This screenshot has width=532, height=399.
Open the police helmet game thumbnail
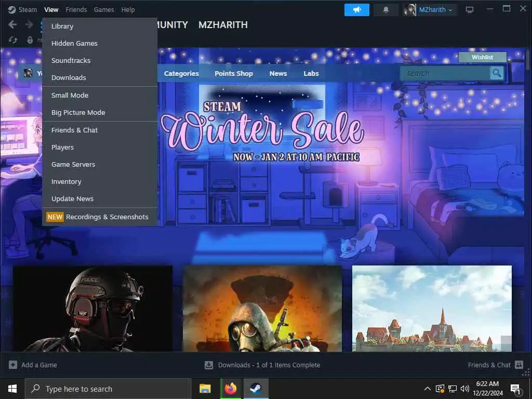coord(92,309)
